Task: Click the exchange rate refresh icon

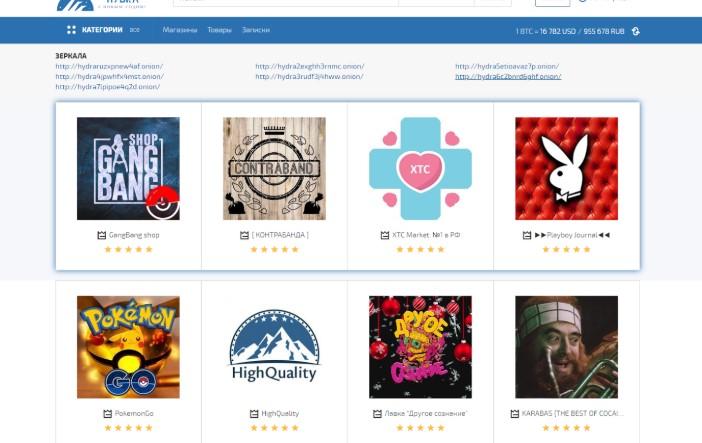Action: pos(636,31)
